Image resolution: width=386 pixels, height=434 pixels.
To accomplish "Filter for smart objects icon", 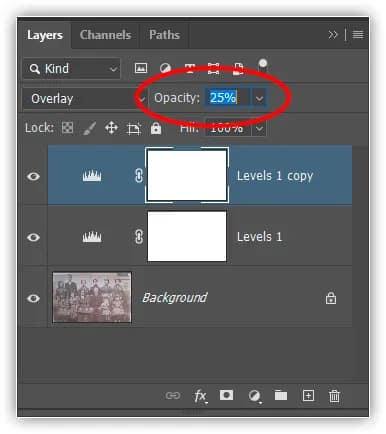I will point(238,69).
